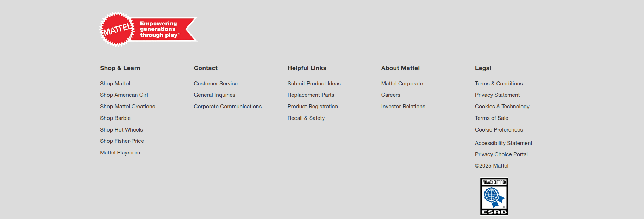Open Shop Hot Wheels link
This screenshot has width=644, height=219.
[x=121, y=130]
